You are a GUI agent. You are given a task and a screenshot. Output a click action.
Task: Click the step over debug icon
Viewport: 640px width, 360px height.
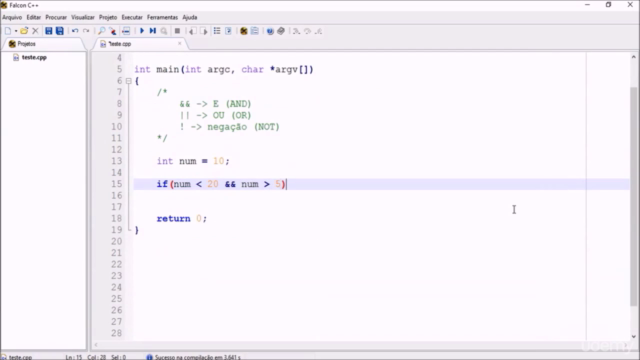click(308, 31)
